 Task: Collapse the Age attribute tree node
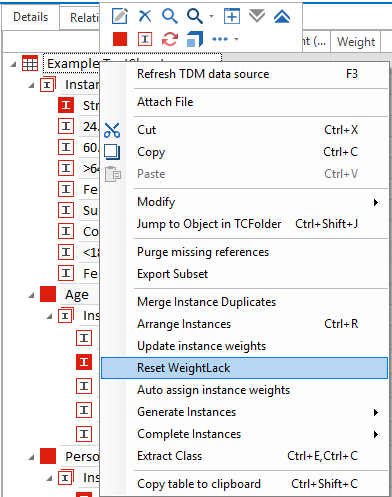31,295
